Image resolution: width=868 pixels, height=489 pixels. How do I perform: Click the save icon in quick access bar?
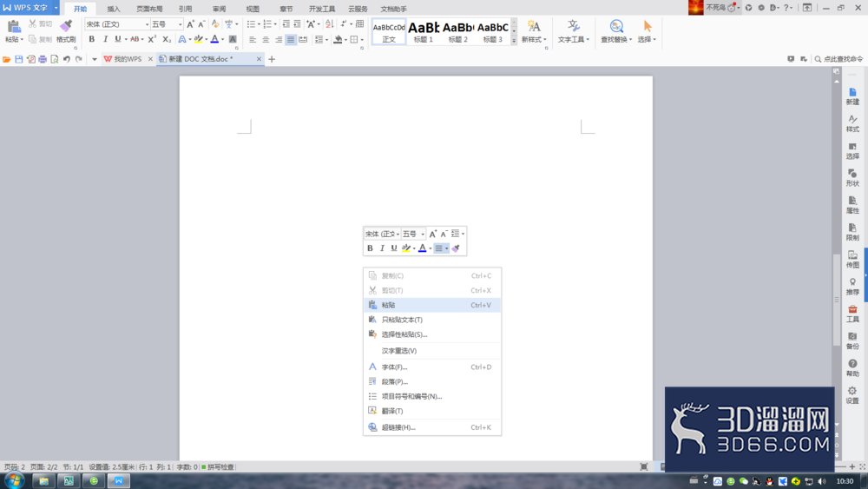pos(19,59)
